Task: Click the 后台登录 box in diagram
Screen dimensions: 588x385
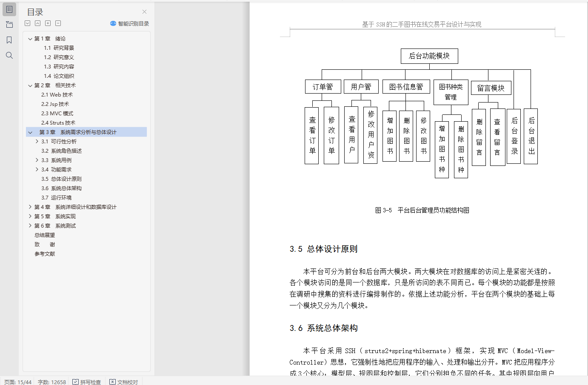Action: (x=514, y=136)
